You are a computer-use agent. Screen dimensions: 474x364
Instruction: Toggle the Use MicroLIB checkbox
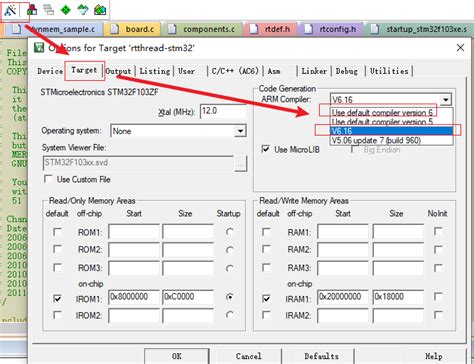pyautogui.click(x=265, y=149)
